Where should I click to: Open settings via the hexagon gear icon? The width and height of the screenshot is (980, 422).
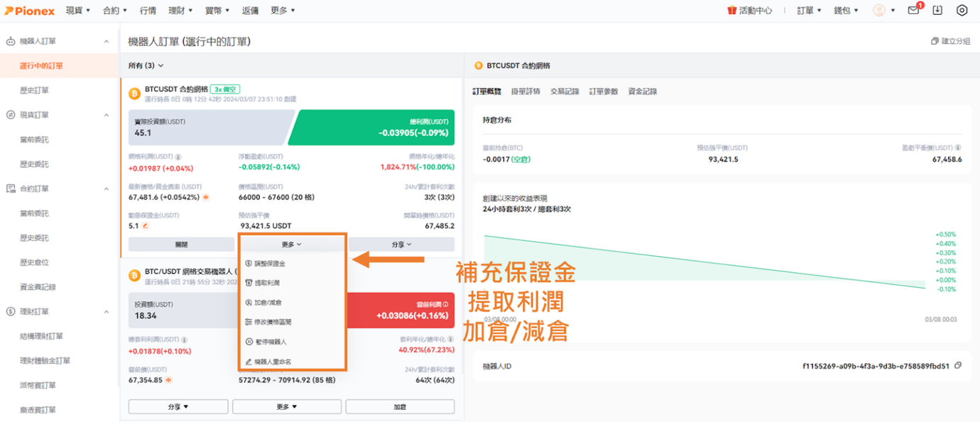pyautogui.click(x=962, y=11)
